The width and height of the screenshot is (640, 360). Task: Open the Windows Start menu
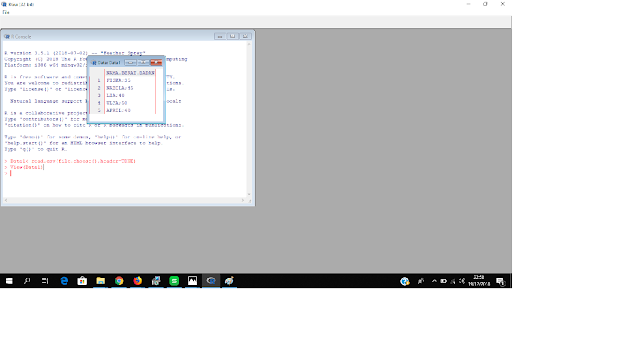coord(9,281)
